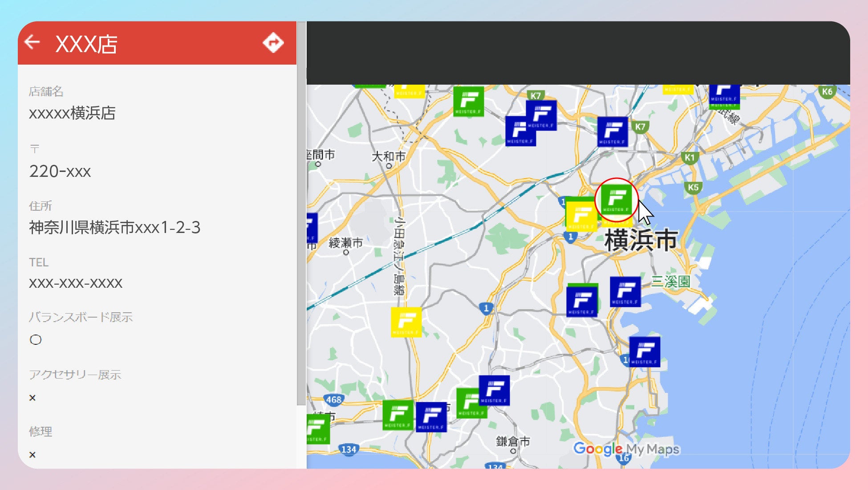Select the yellow marker near 小田急江ノ島線
Screen dimensions: 868x490
click(406, 322)
